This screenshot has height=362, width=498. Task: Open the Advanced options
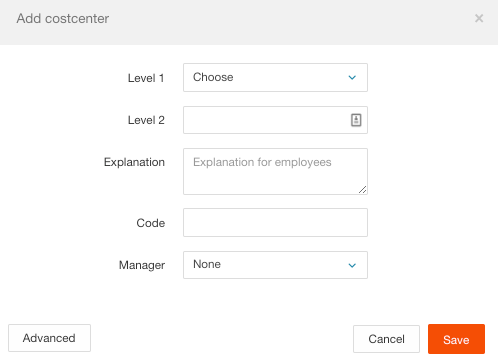(49, 338)
